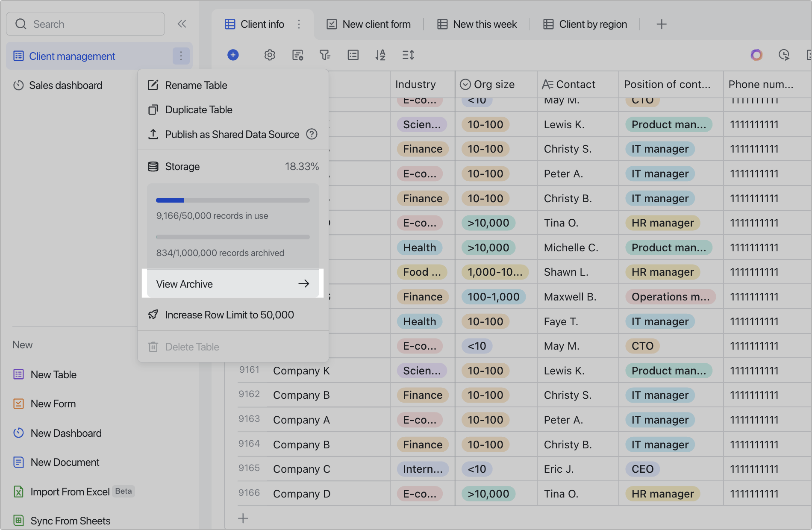Open help for Publish as Shared Data Source
Image resolution: width=812 pixels, height=530 pixels.
coord(312,134)
